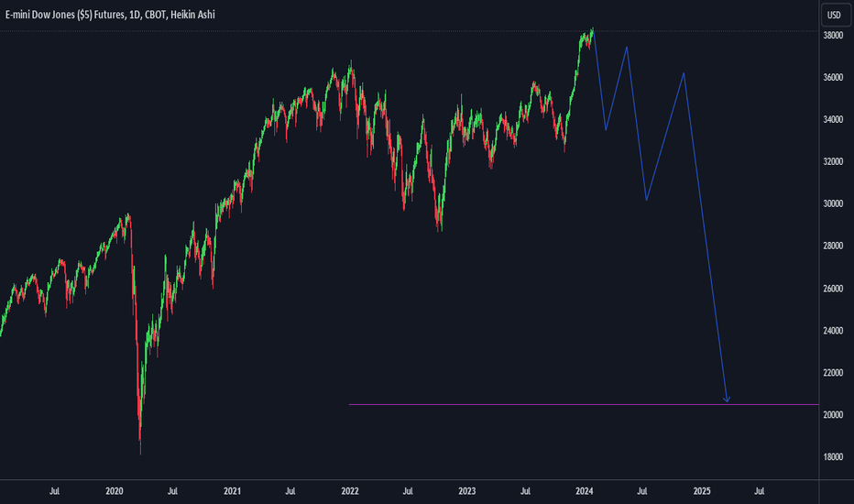Click the 18000 price axis label
Screen dimensions: 854x504
(x=833, y=457)
